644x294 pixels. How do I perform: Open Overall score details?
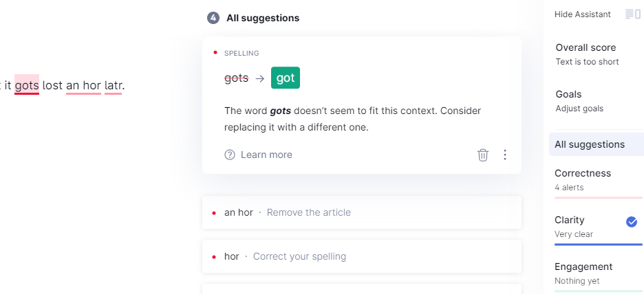(587, 54)
